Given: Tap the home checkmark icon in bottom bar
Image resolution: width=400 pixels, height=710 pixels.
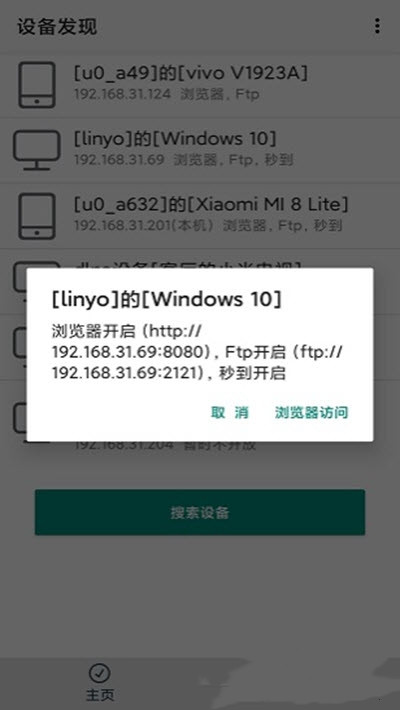Looking at the screenshot, I should pos(99,673).
